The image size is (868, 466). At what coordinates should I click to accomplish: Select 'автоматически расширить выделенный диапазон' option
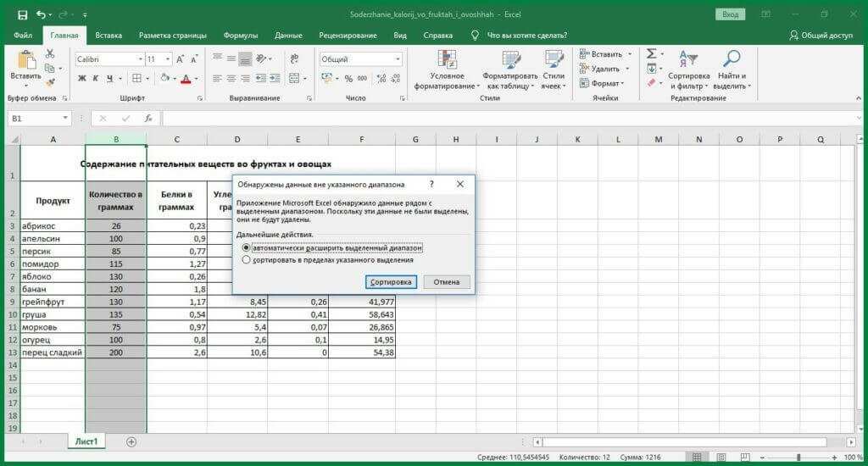[247, 247]
